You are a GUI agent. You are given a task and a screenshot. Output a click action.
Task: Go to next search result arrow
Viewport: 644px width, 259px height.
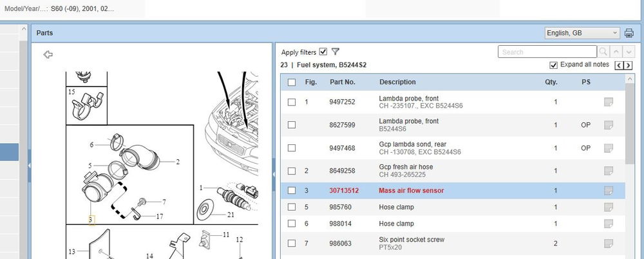click(x=629, y=52)
